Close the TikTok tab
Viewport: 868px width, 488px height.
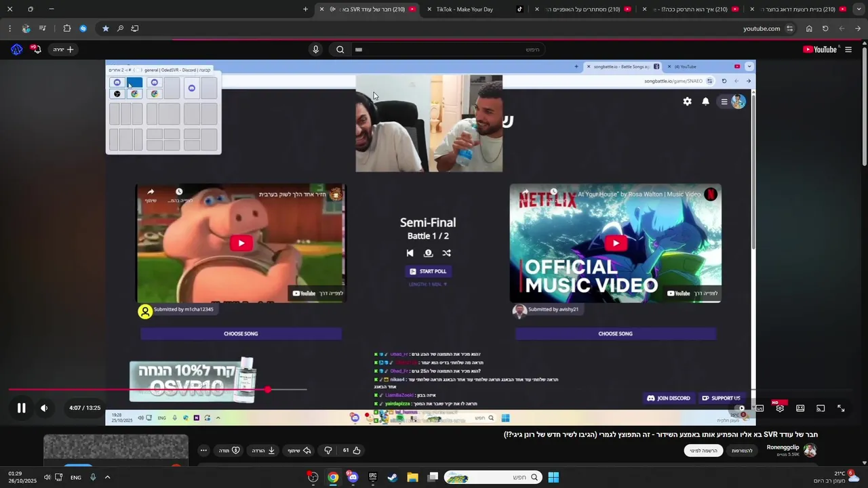[429, 9]
